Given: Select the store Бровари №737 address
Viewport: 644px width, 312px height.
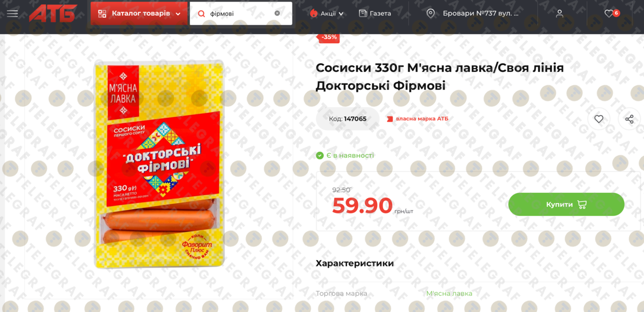Looking at the screenshot, I should click(x=480, y=13).
